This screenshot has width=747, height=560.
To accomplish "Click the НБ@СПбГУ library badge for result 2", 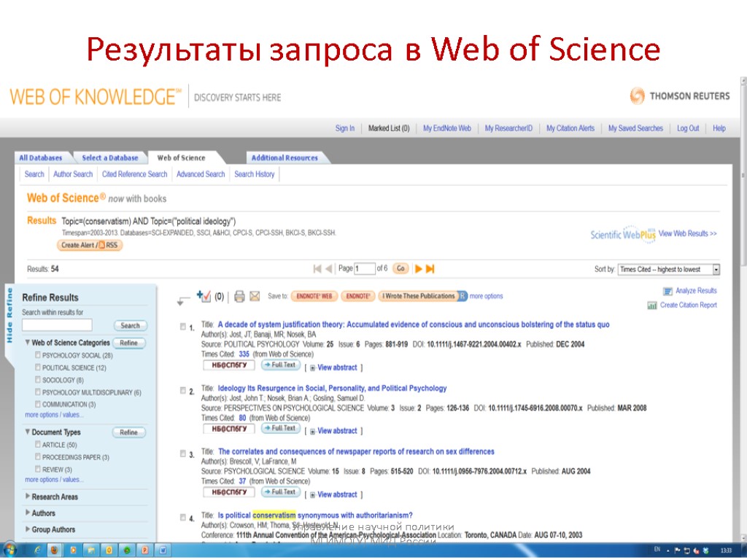I will (x=228, y=429).
